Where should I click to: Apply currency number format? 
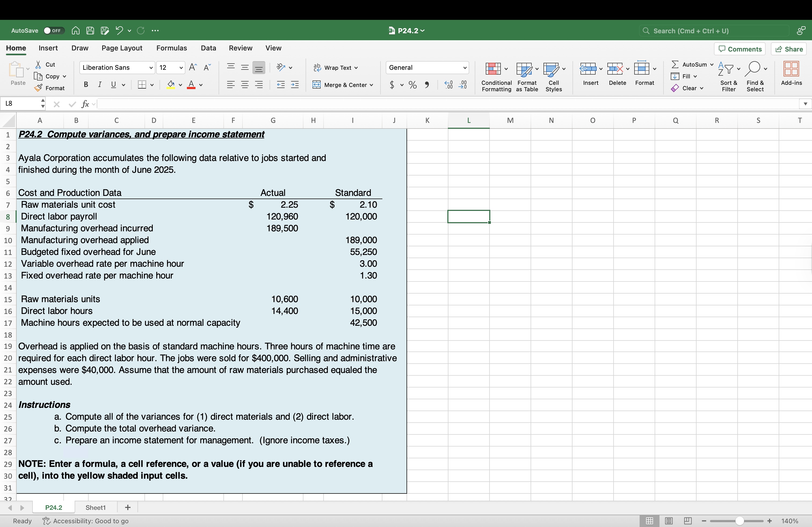(x=393, y=85)
